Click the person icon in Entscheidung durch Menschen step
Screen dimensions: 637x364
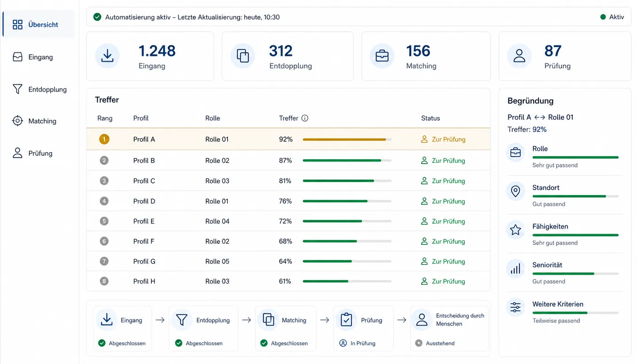[x=422, y=320]
